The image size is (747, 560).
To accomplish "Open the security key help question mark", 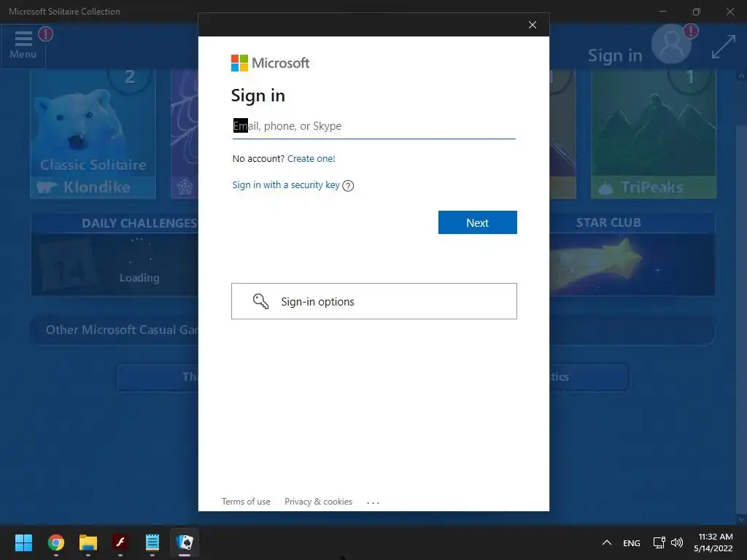I will point(348,186).
